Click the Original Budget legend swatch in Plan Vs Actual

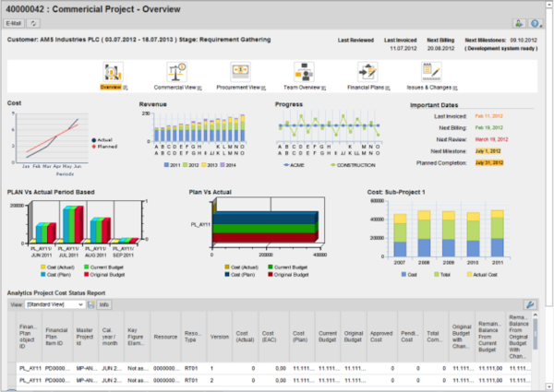pyautogui.click(x=271, y=273)
